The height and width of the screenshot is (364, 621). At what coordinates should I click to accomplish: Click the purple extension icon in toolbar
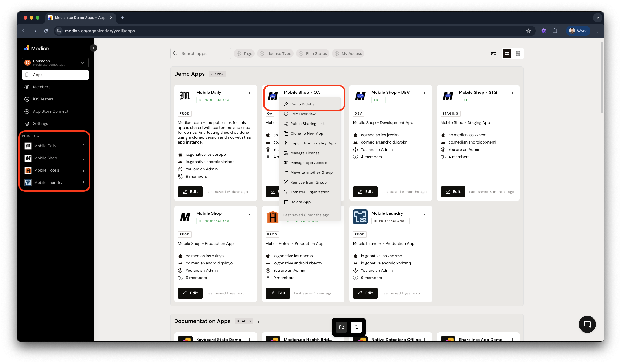coord(544,31)
